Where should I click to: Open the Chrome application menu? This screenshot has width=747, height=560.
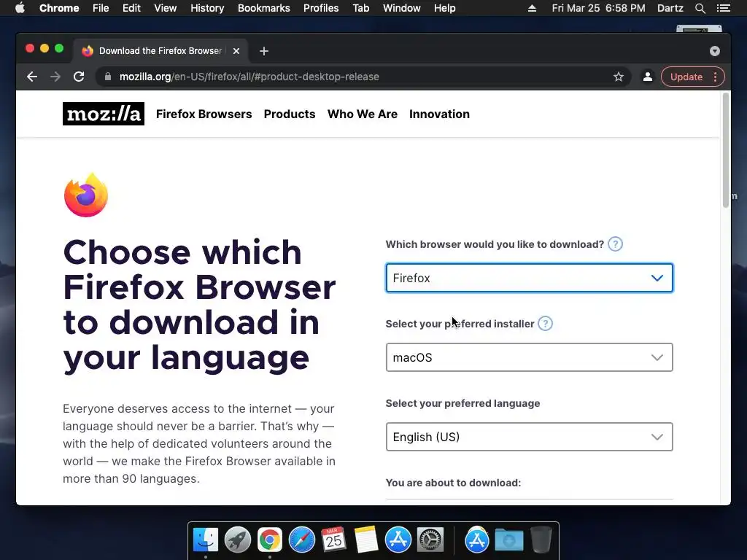click(59, 8)
